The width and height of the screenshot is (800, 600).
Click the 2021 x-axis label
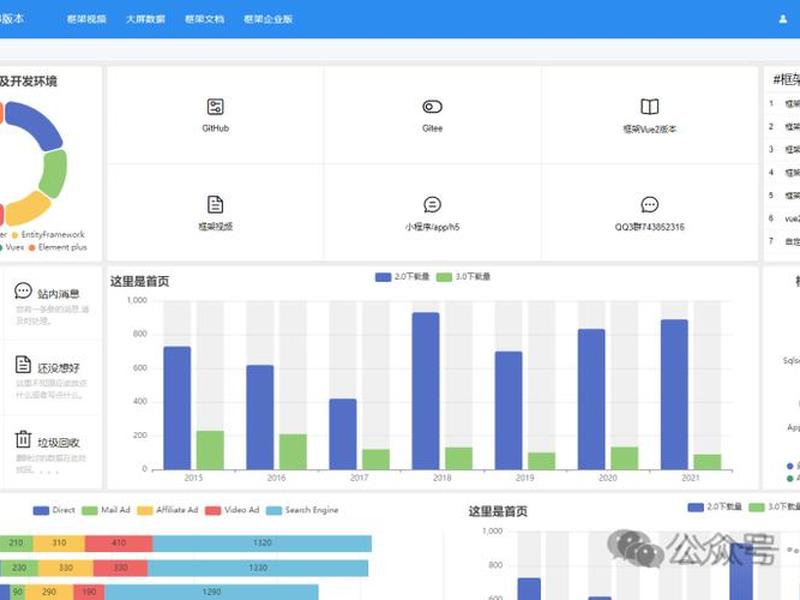click(x=690, y=478)
